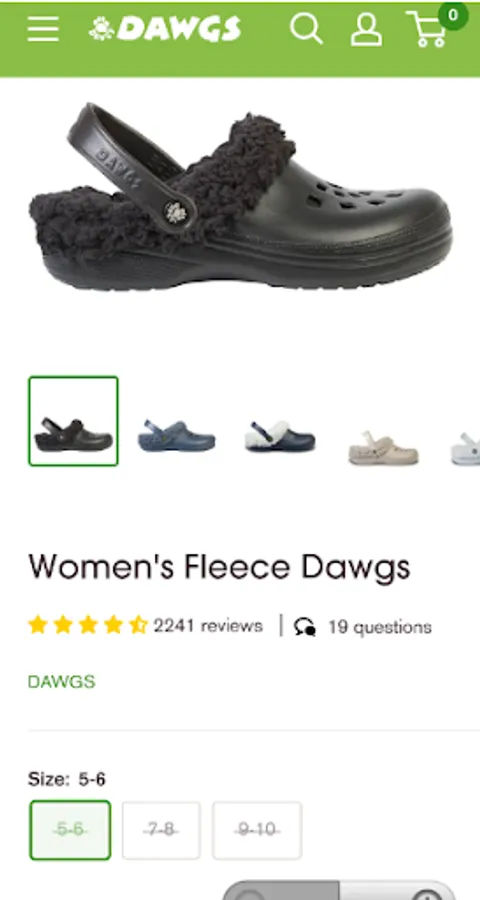This screenshot has height=900, width=480.
Task: Select the black clog thumbnail
Action: (73, 421)
